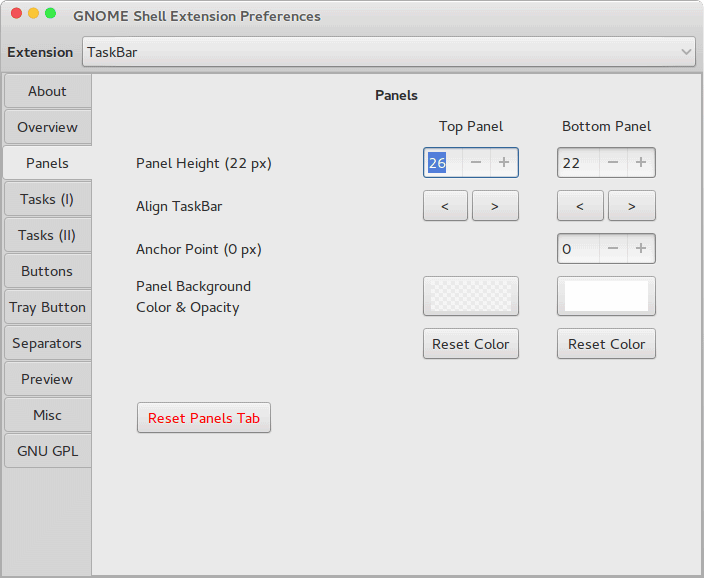This screenshot has height=578, width=704.
Task: Decrease Top Panel height with minus button
Action: pos(476,163)
